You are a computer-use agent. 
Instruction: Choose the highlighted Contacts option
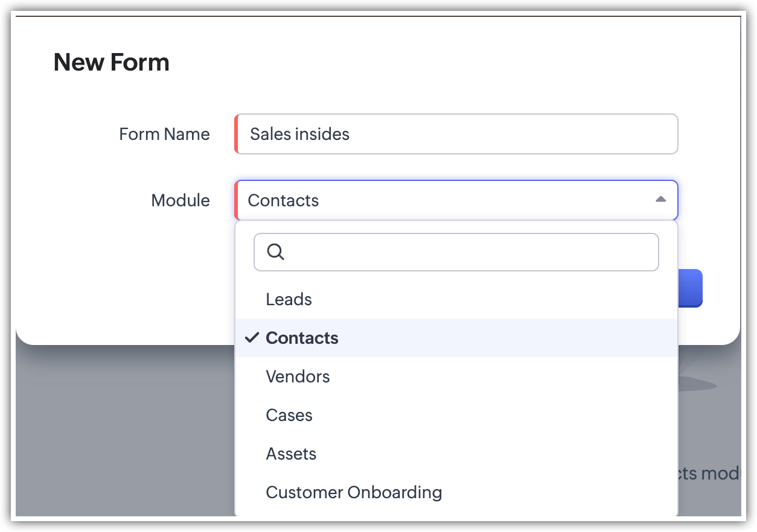tap(302, 338)
